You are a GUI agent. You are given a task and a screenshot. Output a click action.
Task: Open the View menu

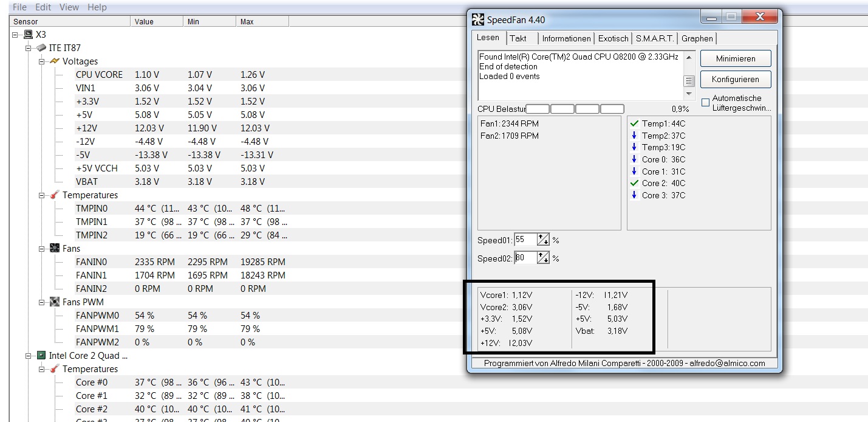(x=69, y=7)
